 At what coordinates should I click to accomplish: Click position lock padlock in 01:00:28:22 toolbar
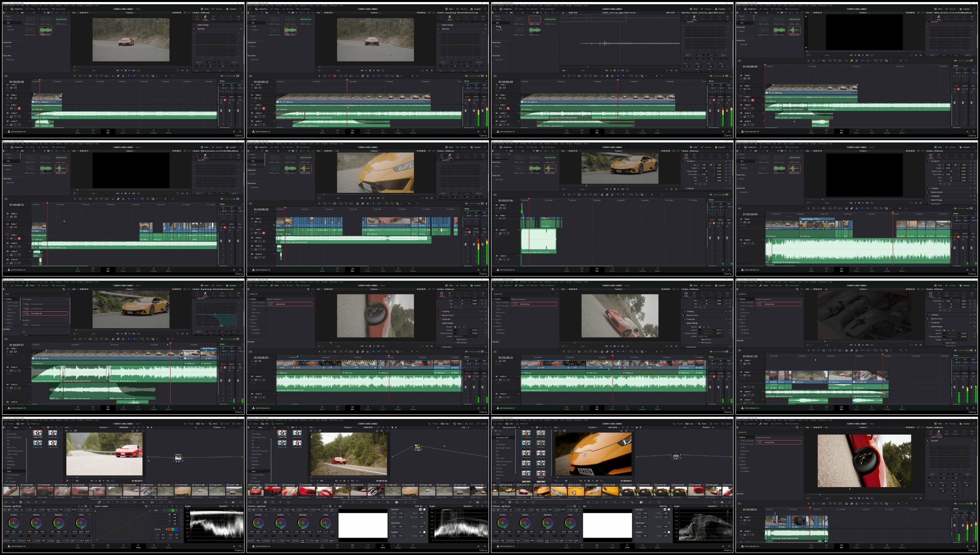(x=612, y=351)
